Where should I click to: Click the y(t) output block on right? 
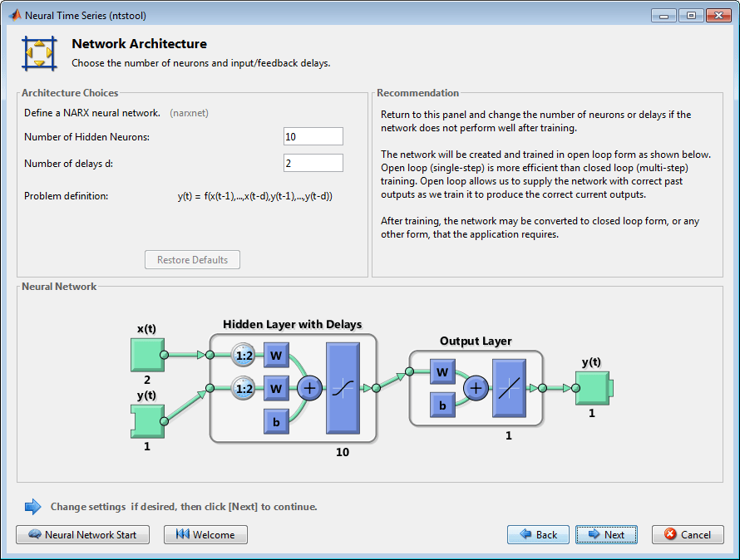(594, 388)
